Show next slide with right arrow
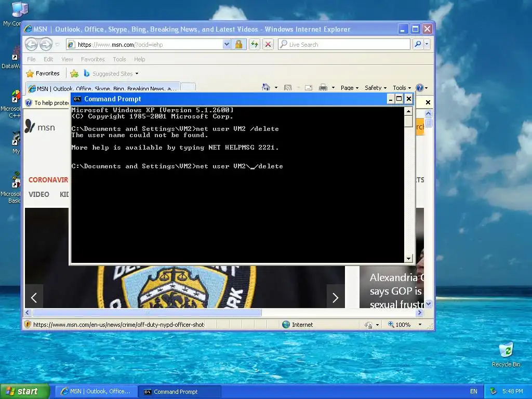 pyautogui.click(x=335, y=298)
